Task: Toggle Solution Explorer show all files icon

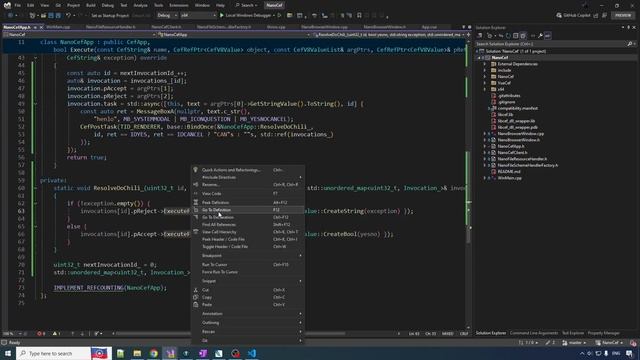Action: click(523, 36)
